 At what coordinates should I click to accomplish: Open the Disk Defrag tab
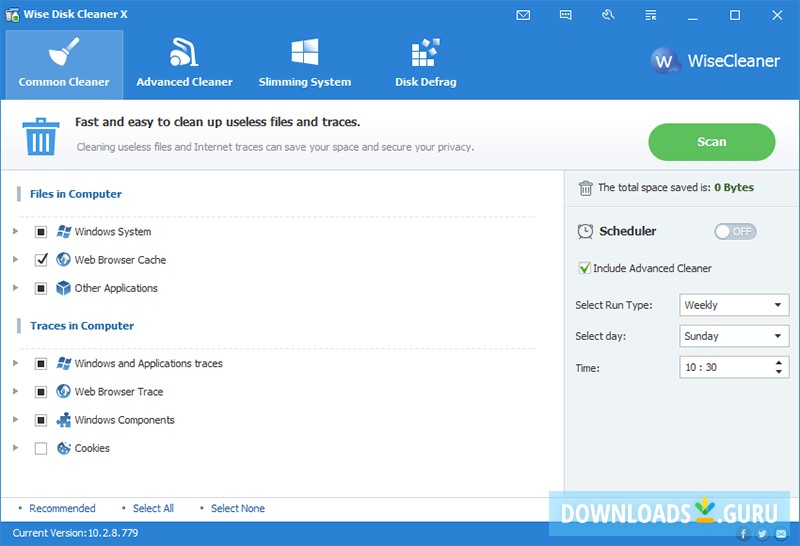point(425,64)
